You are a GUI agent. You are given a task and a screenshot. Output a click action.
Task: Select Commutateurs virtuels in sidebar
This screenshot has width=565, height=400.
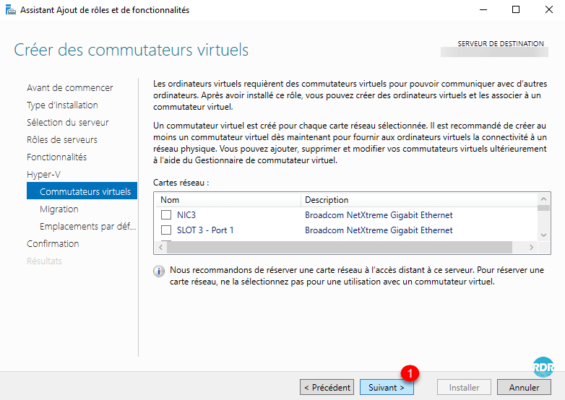click(82, 191)
